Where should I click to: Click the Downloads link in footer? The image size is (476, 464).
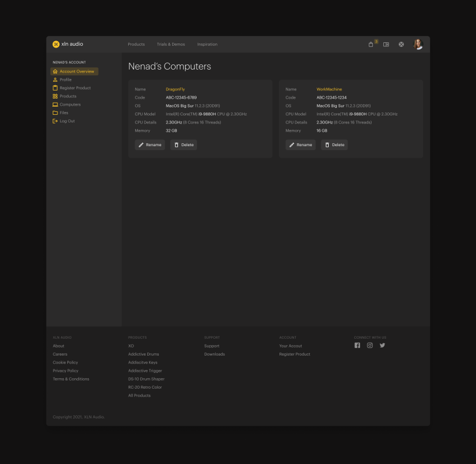(x=215, y=354)
